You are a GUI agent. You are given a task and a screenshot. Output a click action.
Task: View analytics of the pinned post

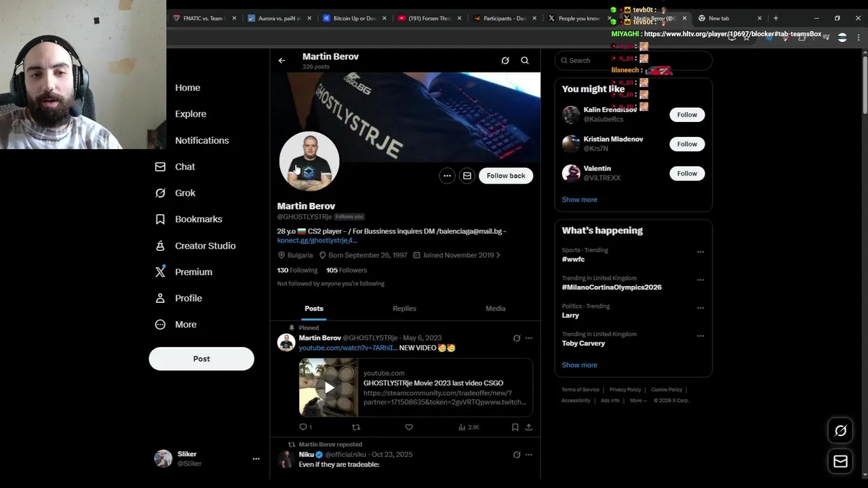[469, 428]
